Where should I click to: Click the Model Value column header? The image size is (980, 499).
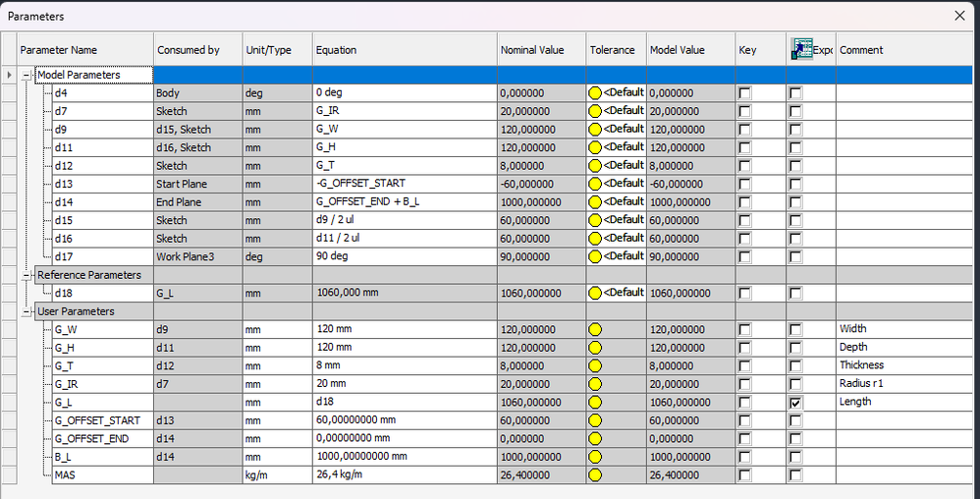coord(690,50)
